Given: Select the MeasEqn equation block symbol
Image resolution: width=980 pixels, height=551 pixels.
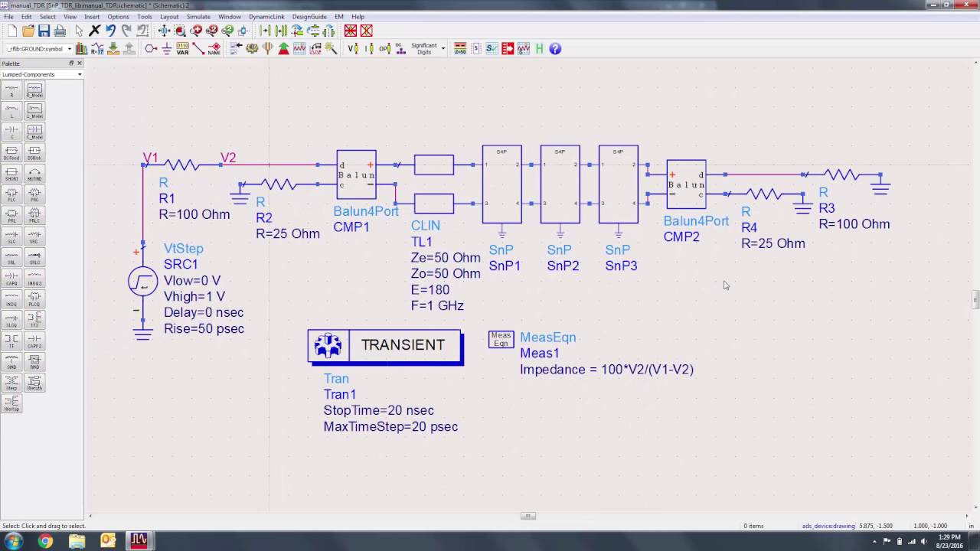Looking at the screenshot, I should (501, 339).
